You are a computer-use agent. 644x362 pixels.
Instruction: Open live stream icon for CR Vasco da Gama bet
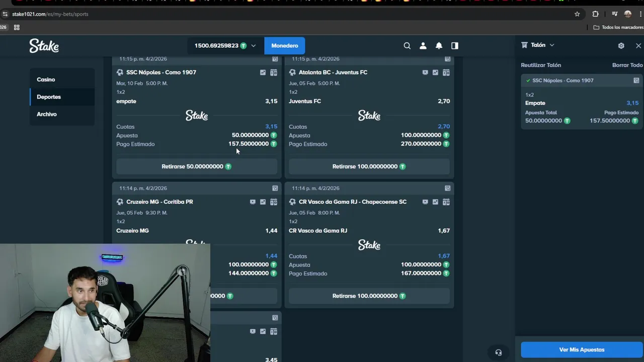pyautogui.click(x=425, y=202)
